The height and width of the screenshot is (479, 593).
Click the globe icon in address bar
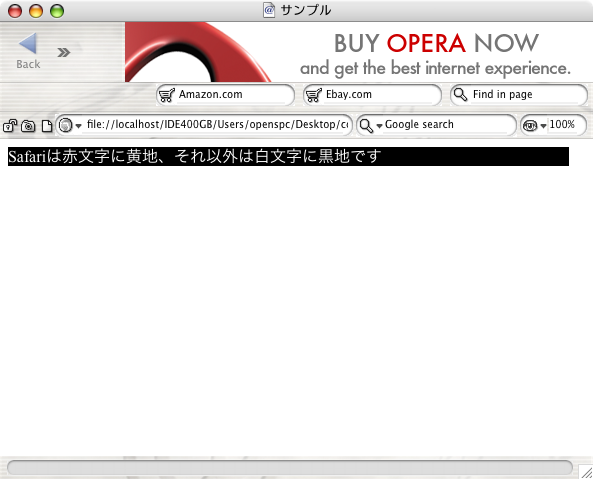66,125
